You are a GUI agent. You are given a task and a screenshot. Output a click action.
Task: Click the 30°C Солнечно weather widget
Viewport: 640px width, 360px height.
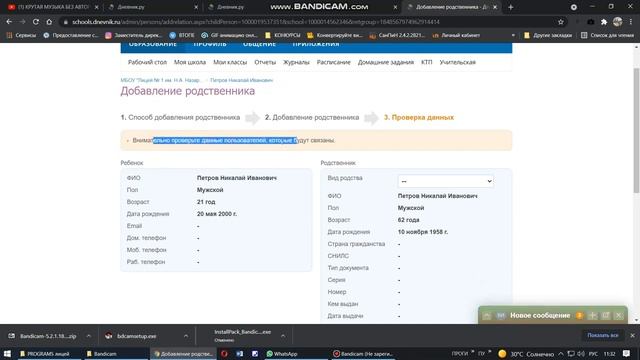(526, 354)
